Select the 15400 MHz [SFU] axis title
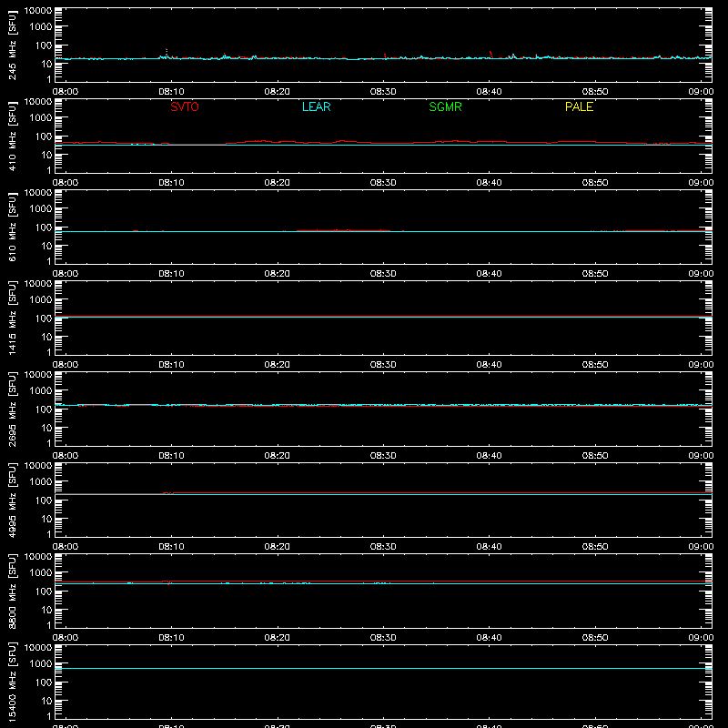This screenshot has height=728, width=728. click(x=12, y=682)
